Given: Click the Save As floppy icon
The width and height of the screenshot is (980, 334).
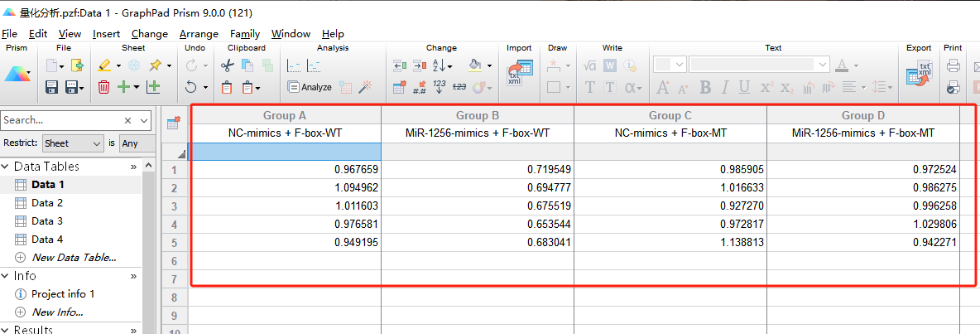Looking at the screenshot, I should click(x=71, y=88).
